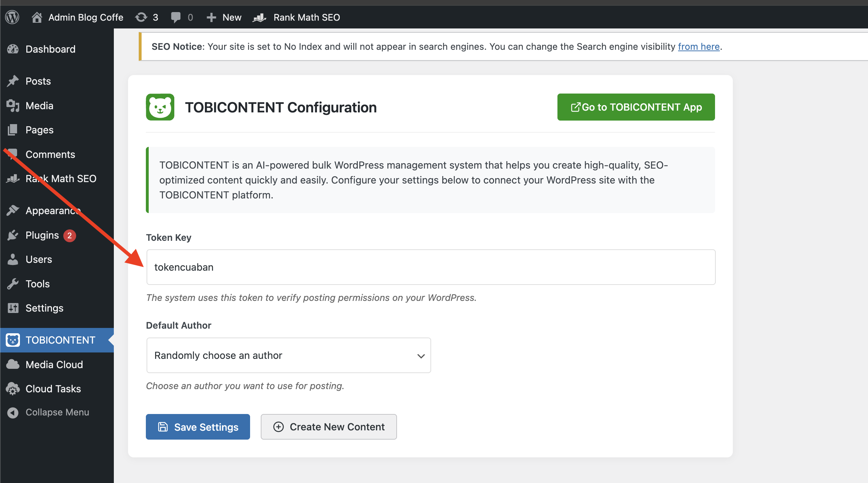The image size is (868, 483).
Task: Click the Plugins update badge showing 2
Action: (x=70, y=235)
